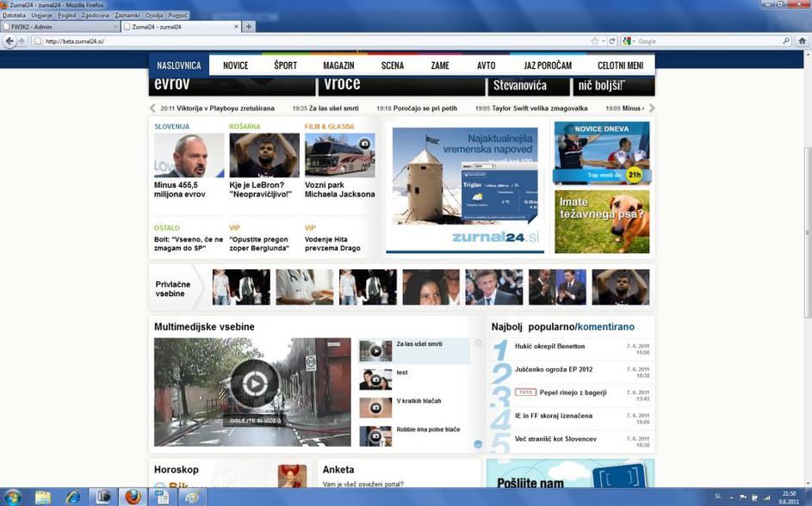Open a new tab with the plus button

click(250, 27)
